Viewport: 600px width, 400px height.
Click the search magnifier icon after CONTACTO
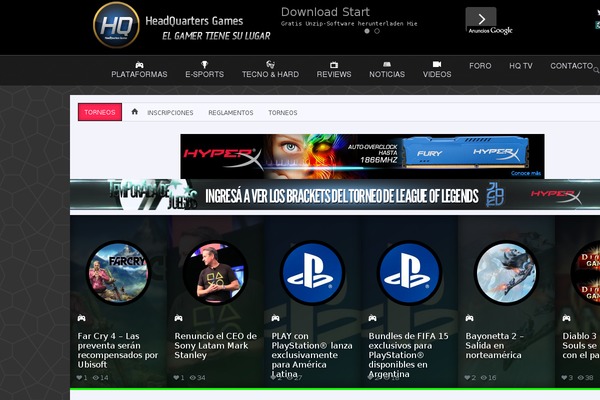(x=596, y=70)
